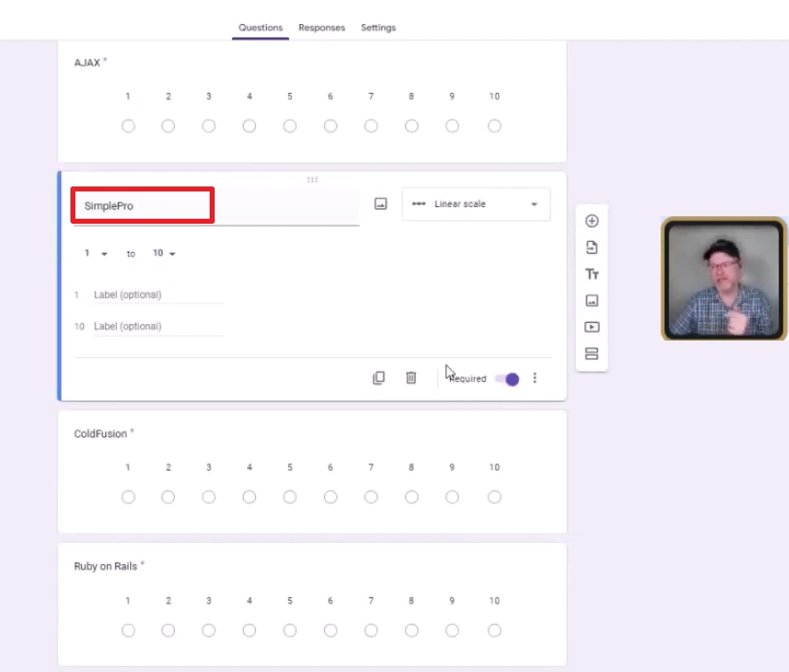Screen dimensions: 789x672
Task: Select rating 2 for Ruby on Rails
Action: click(x=168, y=631)
